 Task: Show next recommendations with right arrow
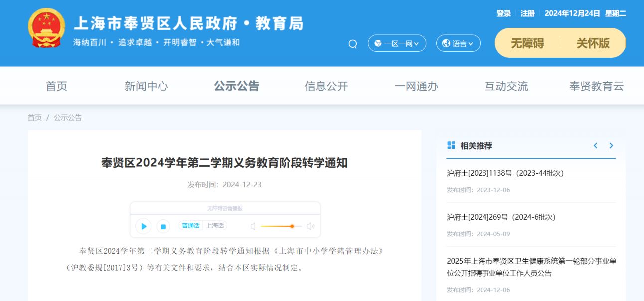(x=611, y=146)
